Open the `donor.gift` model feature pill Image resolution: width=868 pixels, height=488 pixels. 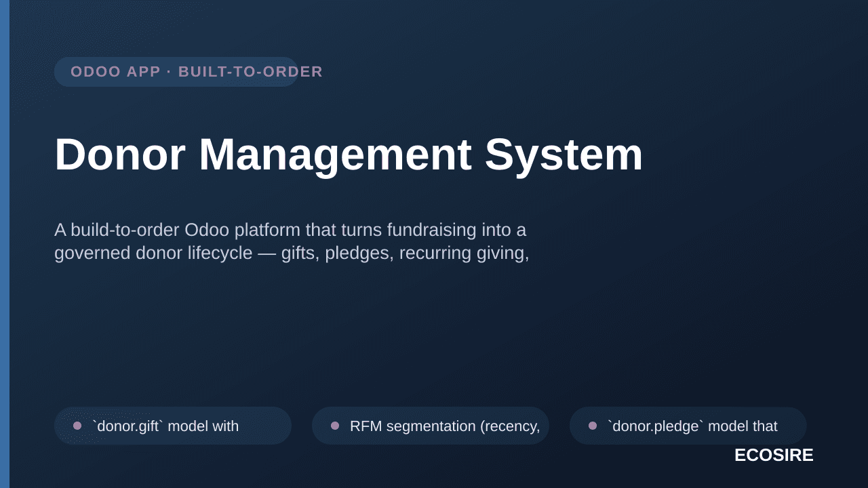click(173, 426)
